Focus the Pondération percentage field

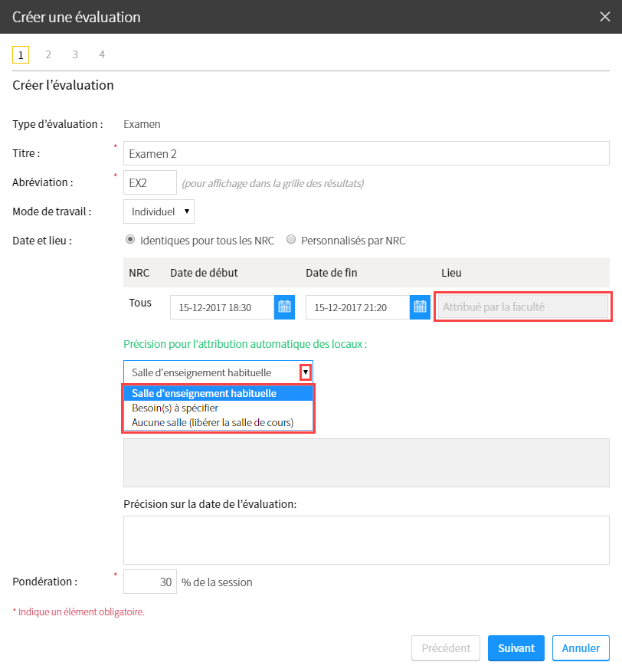[x=150, y=582]
